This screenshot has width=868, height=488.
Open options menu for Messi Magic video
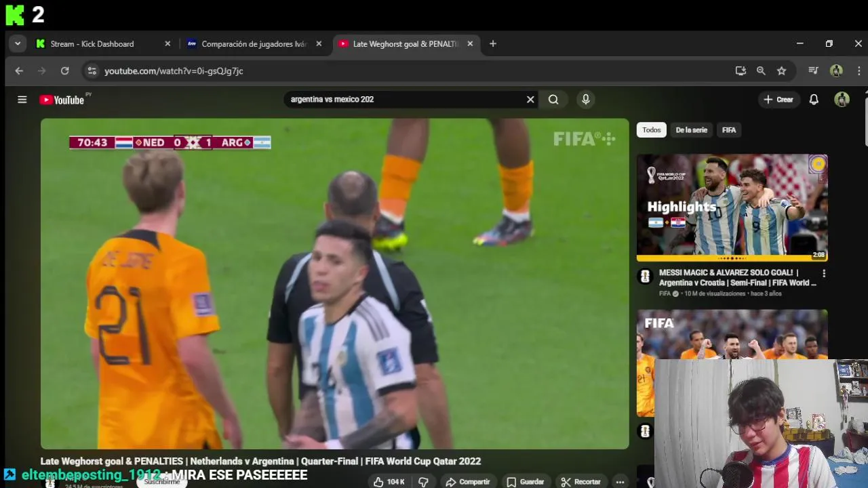pos(824,273)
